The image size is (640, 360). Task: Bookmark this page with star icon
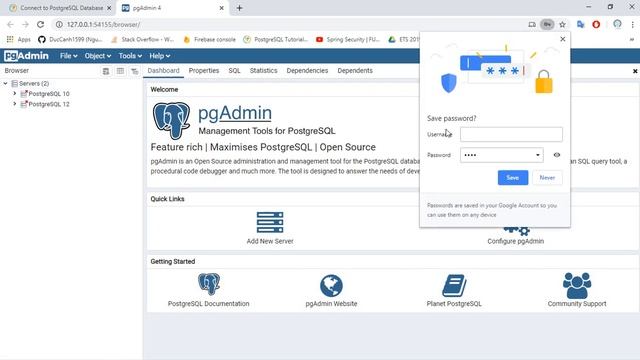click(562, 24)
